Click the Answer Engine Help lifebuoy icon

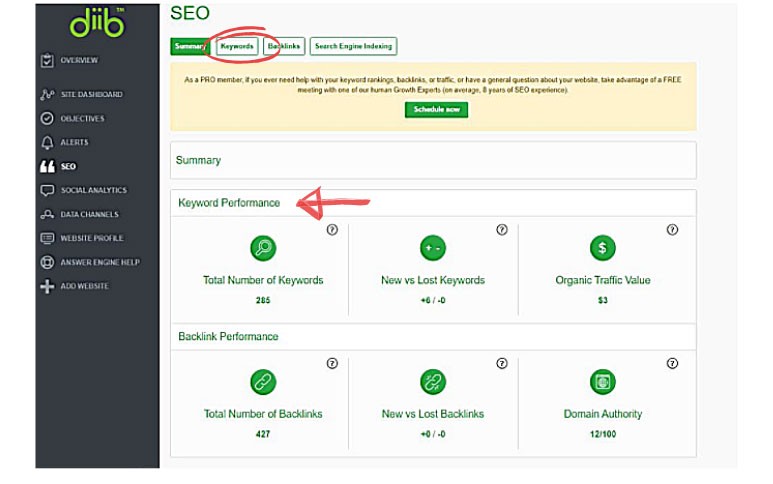(x=47, y=262)
